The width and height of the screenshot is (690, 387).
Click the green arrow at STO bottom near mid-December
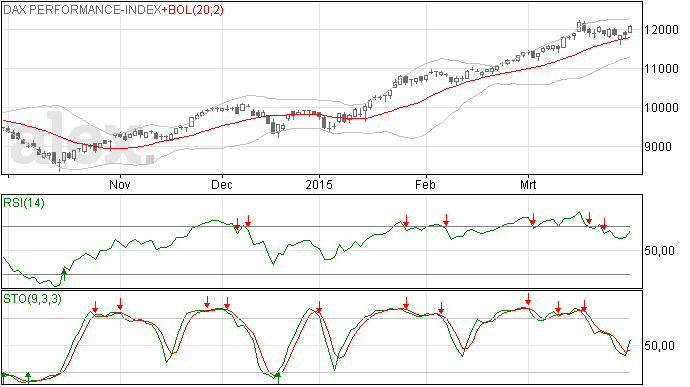[x=278, y=378]
